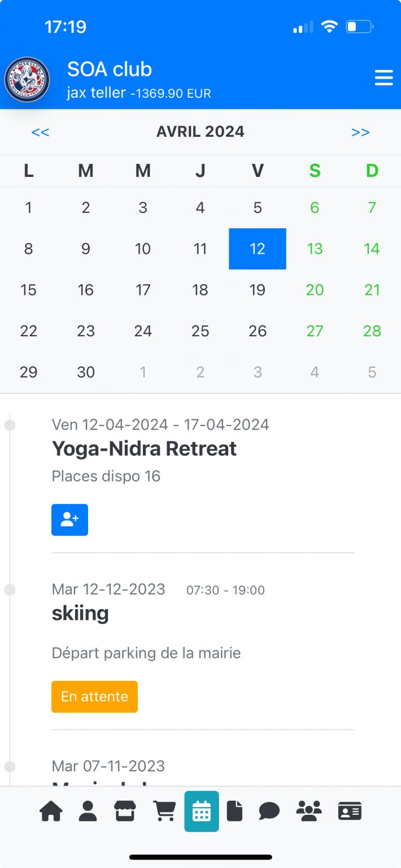Register for Yoga-Nidra Retreat with add-user button
The image size is (401, 868).
pyautogui.click(x=69, y=520)
